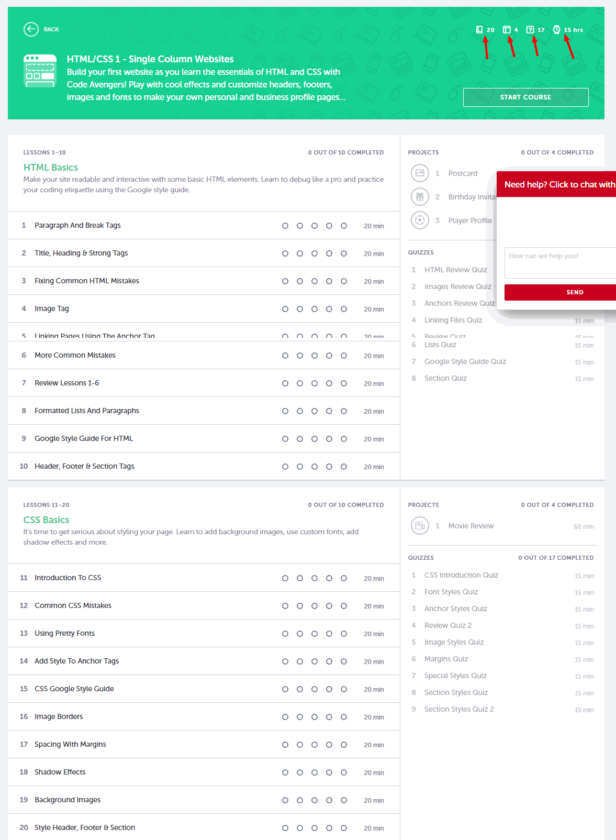Open the HTML Basics section heading
This screenshot has height=840, width=616.
pos(51,168)
